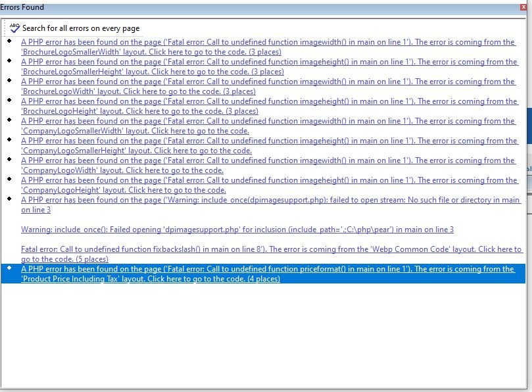This screenshot has width=532, height=392.
Task: Open the CompanyLogoWidth layout error link
Action: 268,165
